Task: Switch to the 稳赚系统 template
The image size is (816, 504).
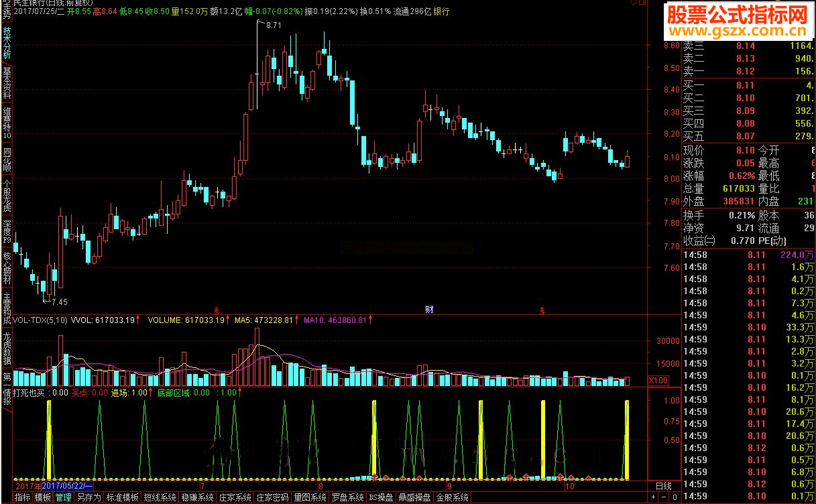Action: click(197, 498)
